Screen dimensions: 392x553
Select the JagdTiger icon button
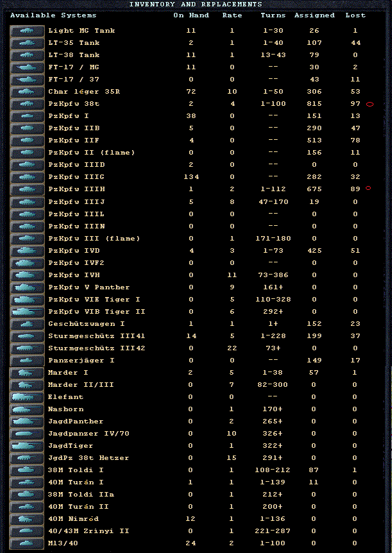pyautogui.click(x=27, y=446)
